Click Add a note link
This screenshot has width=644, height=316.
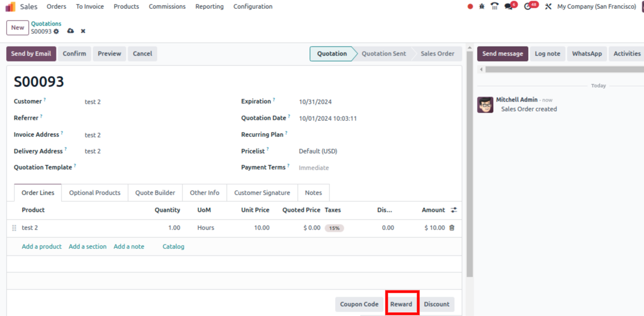pos(129,247)
